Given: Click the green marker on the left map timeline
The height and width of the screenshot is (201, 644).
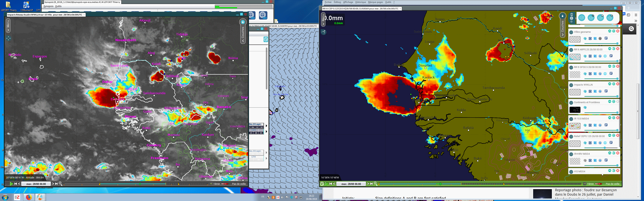Looking at the screenshot, I should click(x=140, y=184).
